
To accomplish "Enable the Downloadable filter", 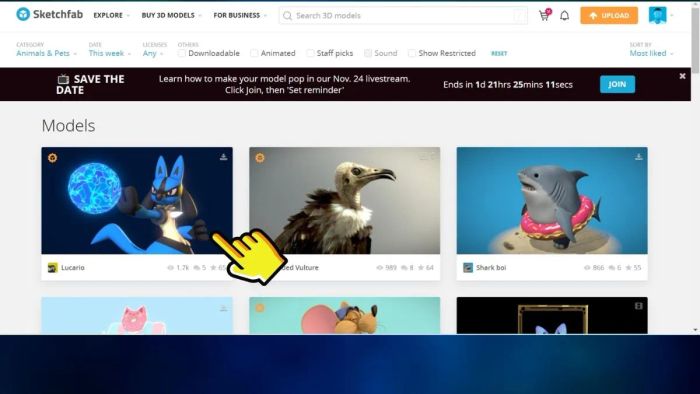I will pyautogui.click(x=182, y=53).
